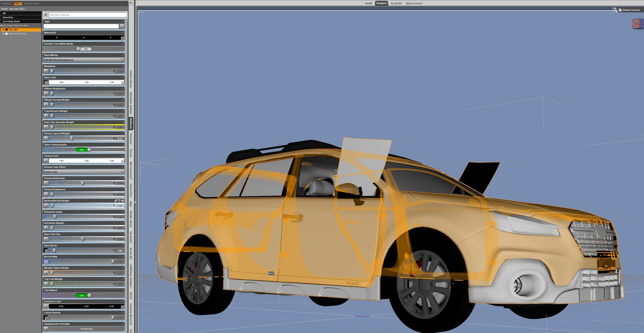
Task: Turn off Share Glossy Inputs switch
Action: click(x=84, y=150)
